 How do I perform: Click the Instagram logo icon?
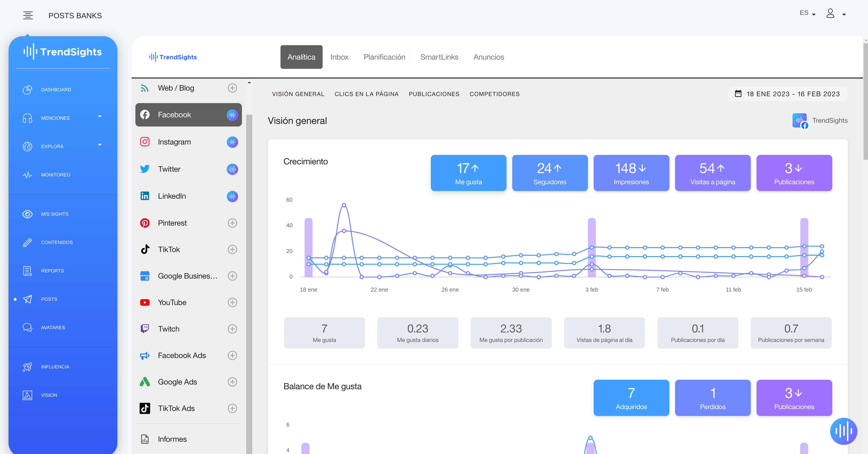coord(145,142)
